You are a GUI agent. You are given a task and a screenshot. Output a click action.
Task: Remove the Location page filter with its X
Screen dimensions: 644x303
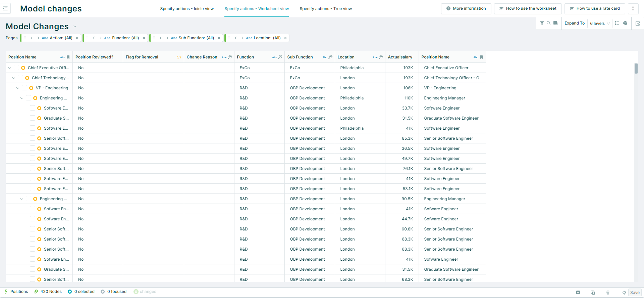pyautogui.click(x=285, y=38)
